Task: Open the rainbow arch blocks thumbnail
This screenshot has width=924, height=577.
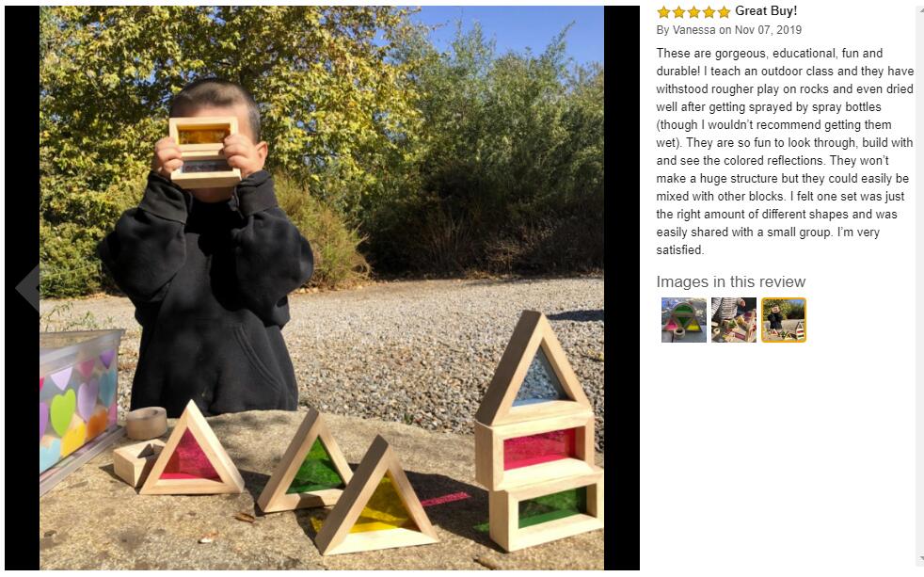Action: pos(683,320)
